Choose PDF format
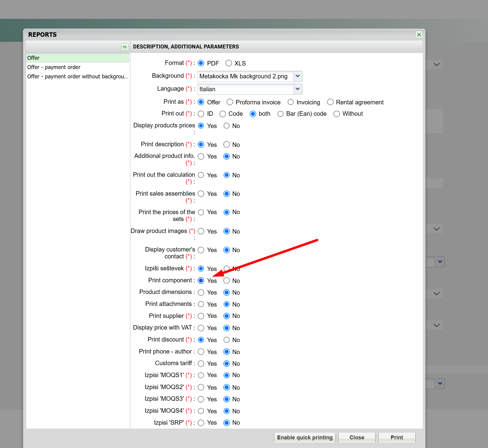The width and height of the screenshot is (488, 448). tap(201, 63)
